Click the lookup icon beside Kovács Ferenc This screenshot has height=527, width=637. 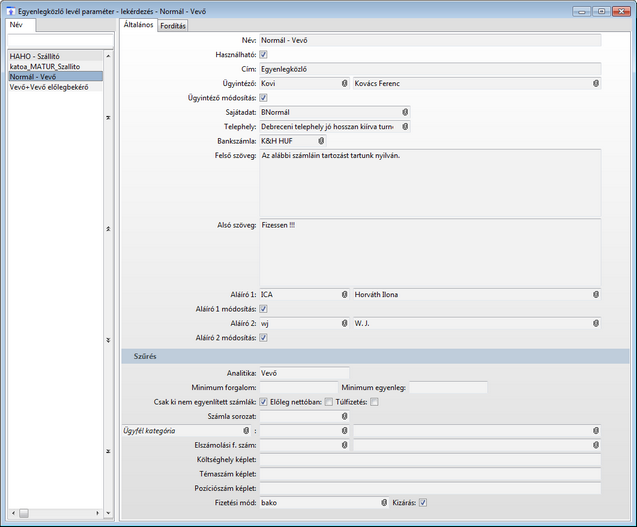coord(596,84)
